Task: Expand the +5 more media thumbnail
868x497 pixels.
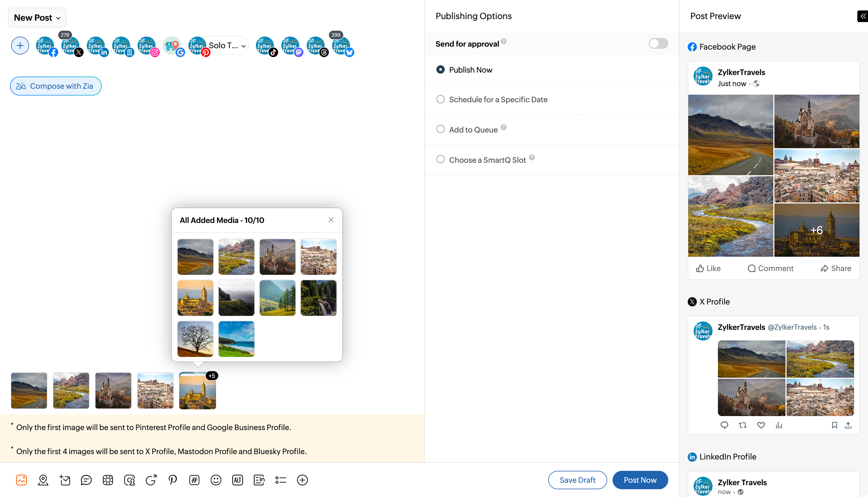Action: 198,391
